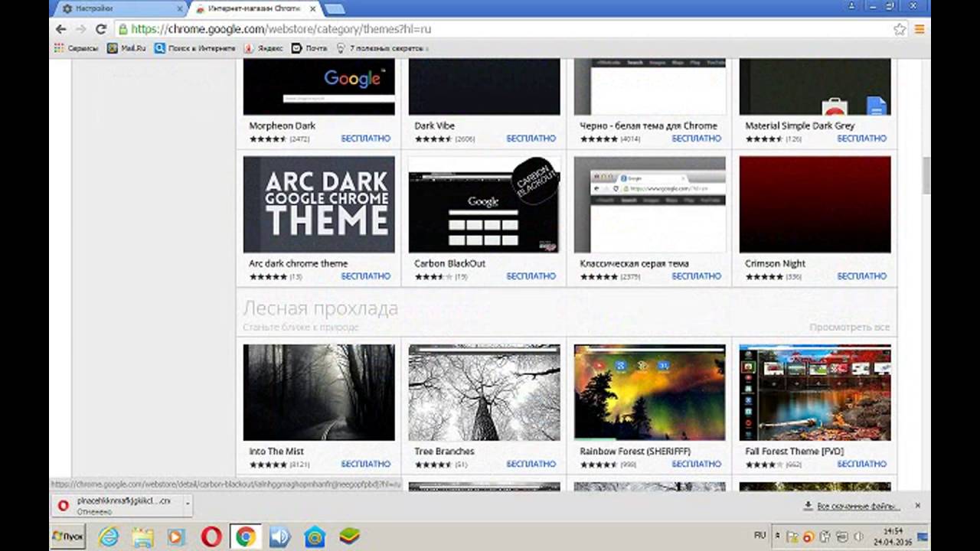Screen dimensions: 980x551
Task: Open the Яндекс bookmark
Action: 263,48
